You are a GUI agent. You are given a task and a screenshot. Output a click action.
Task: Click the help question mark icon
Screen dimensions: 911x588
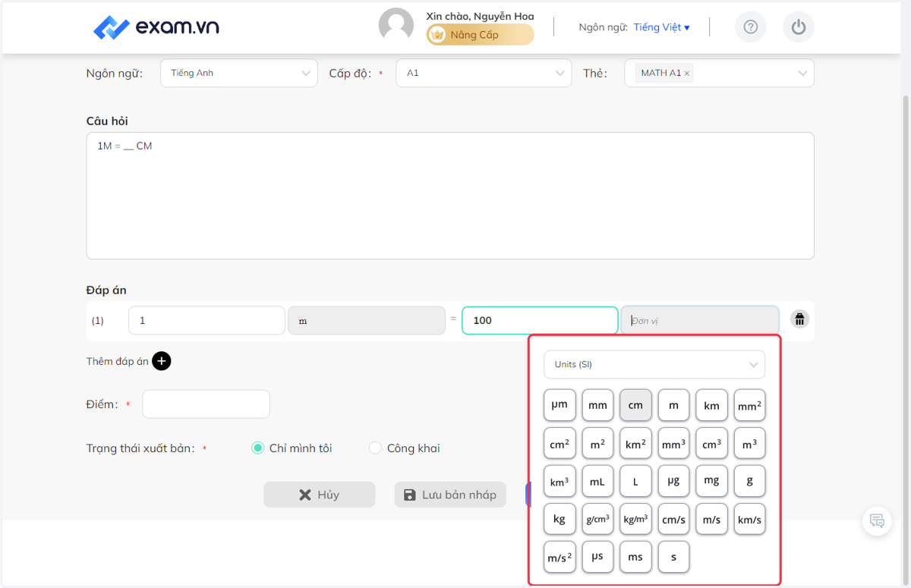pos(750,27)
